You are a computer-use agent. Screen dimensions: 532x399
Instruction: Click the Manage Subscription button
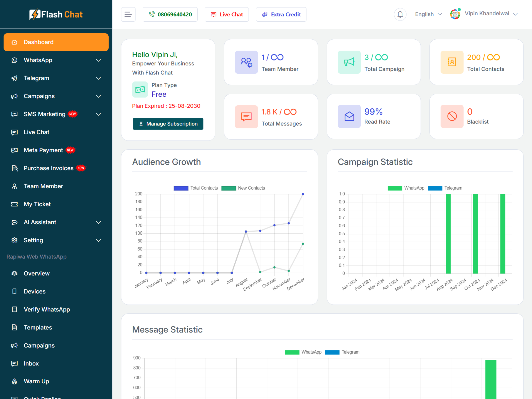[168, 124]
